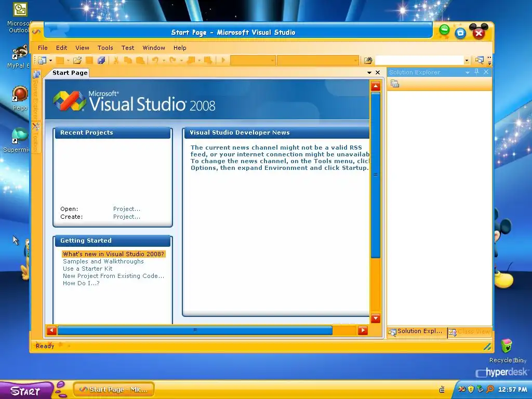This screenshot has width=532, height=399.
Task: Click the orange magnifier tray icon
Action: pos(489,389)
